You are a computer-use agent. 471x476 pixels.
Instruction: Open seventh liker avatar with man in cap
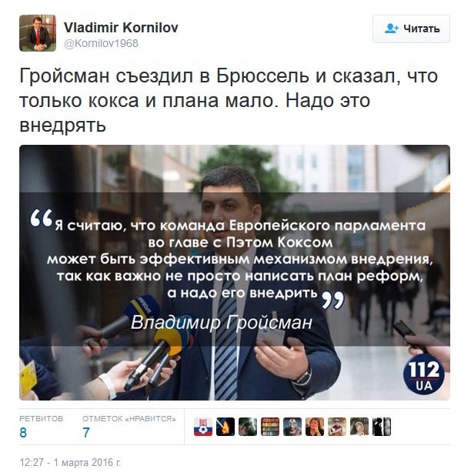(x=337, y=427)
